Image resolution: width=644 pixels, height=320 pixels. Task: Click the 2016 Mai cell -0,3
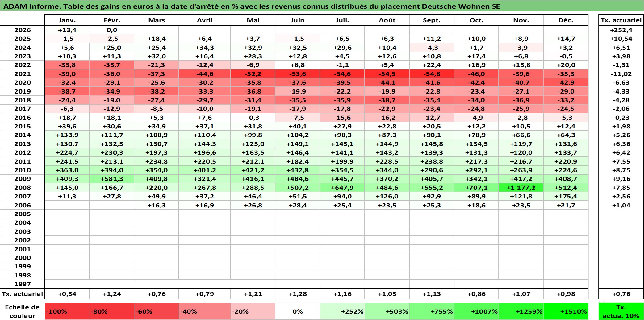coord(253,118)
